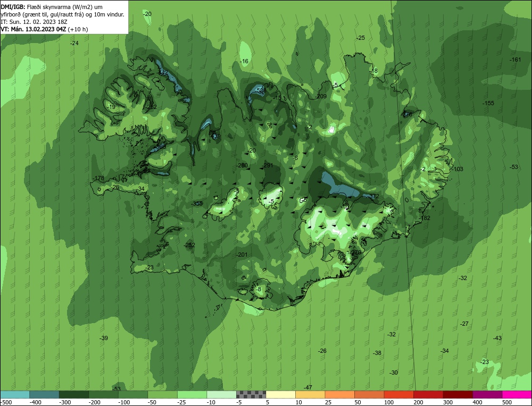Screen dimensions: 532x406
Task: Select the pale yellow legend swatch between 5 and 10
Action: [x=280, y=394]
